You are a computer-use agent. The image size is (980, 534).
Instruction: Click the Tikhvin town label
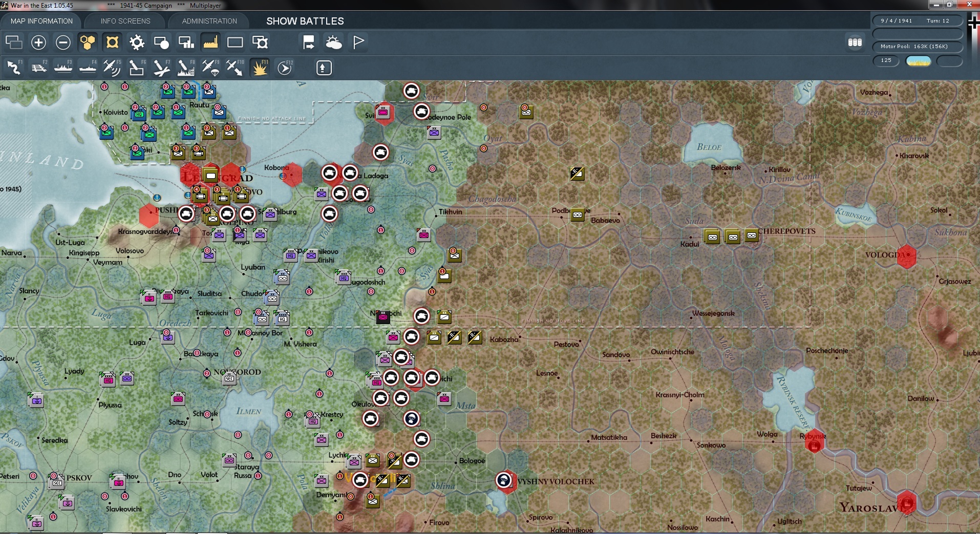pos(450,212)
